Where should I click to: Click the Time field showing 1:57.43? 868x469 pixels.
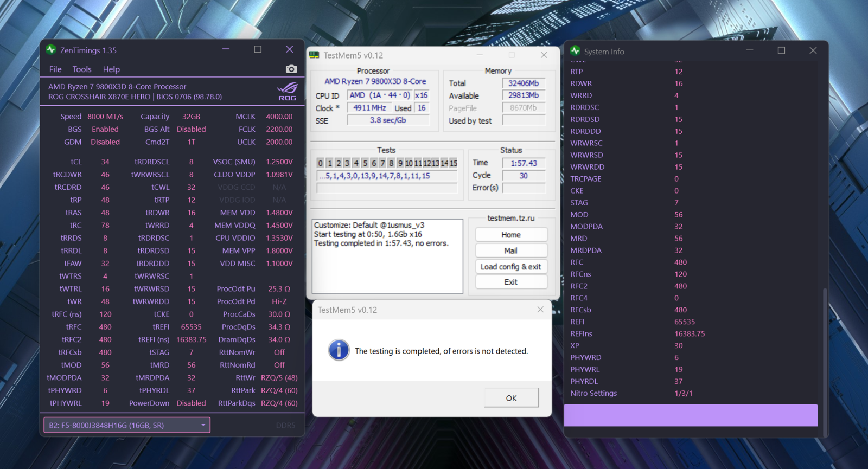(524, 163)
